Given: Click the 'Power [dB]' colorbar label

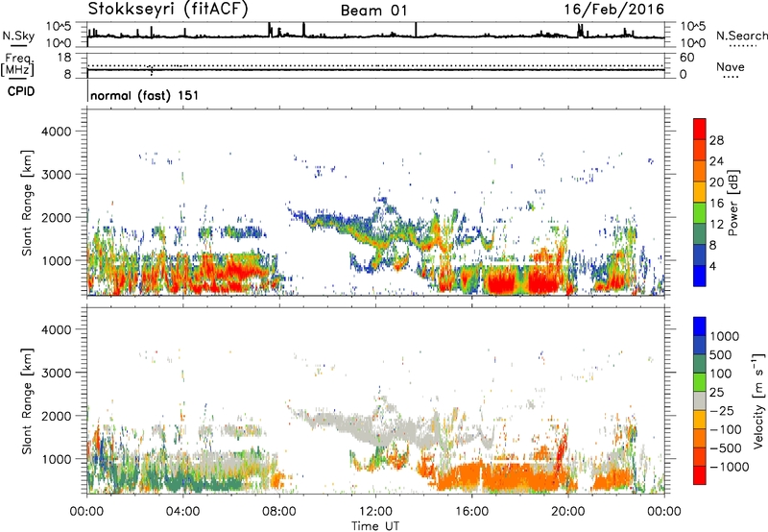Looking at the screenshot, I should click(x=733, y=203).
